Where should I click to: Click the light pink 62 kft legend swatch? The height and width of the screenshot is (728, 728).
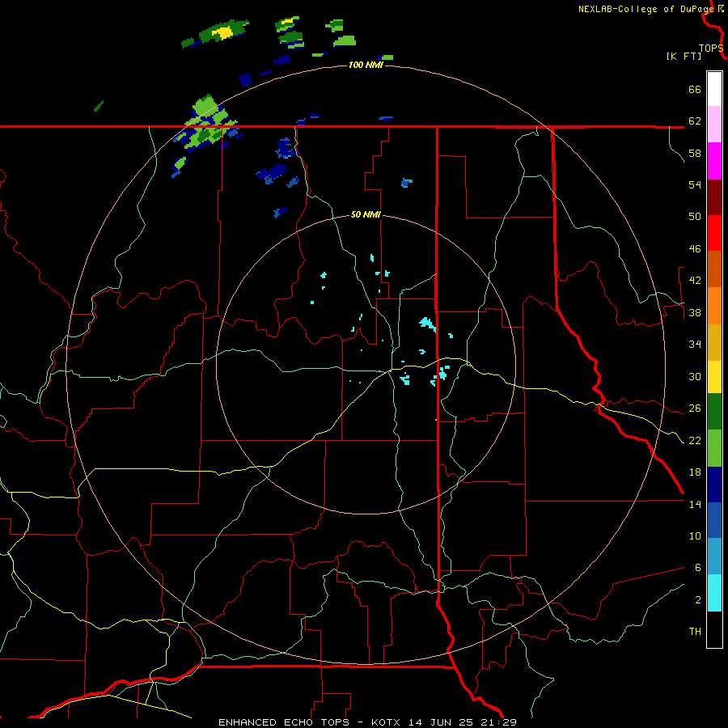point(714,124)
